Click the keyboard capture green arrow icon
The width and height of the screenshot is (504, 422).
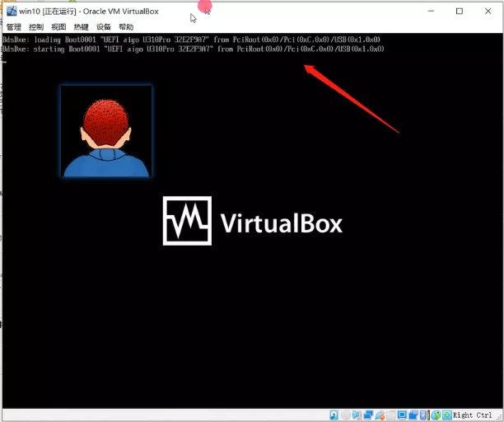pos(447,415)
